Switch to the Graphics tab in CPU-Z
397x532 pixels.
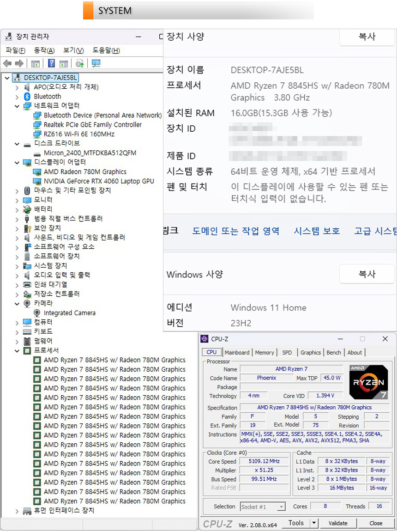coord(311,353)
